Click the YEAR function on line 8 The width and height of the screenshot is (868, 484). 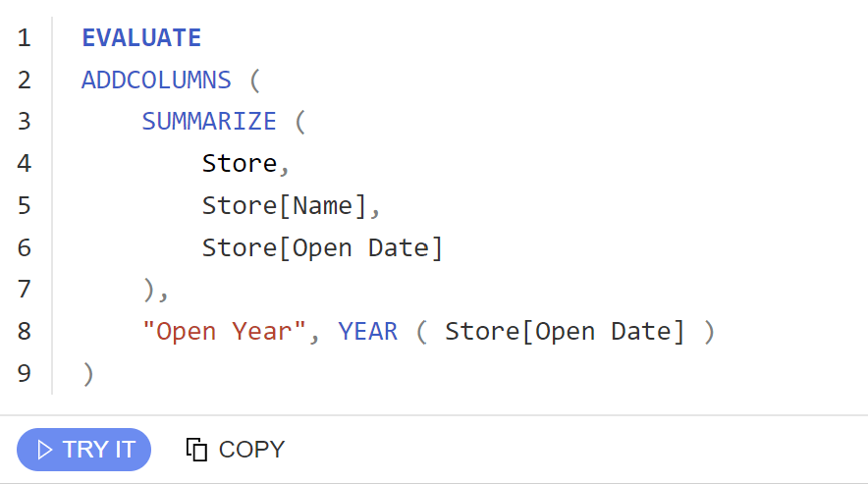tap(368, 331)
